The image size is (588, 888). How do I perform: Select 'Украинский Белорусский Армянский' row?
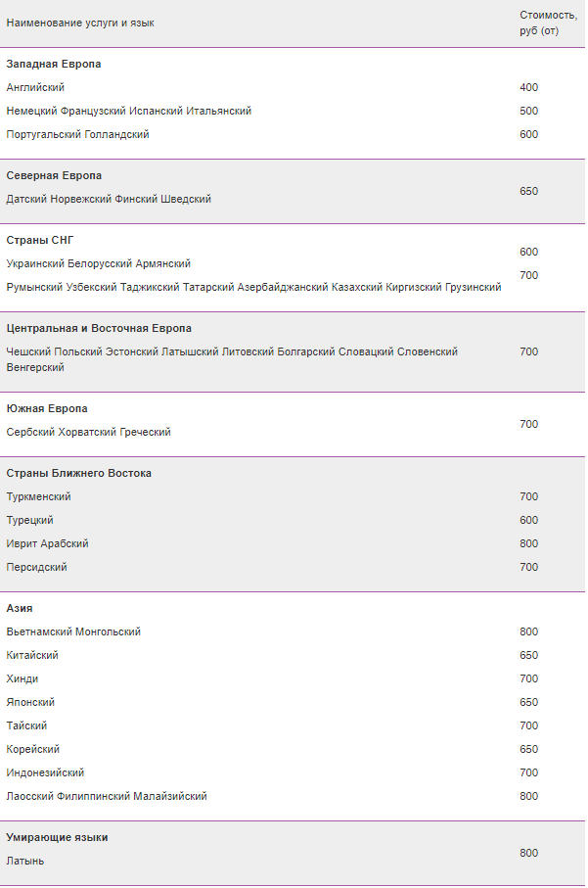(99, 263)
